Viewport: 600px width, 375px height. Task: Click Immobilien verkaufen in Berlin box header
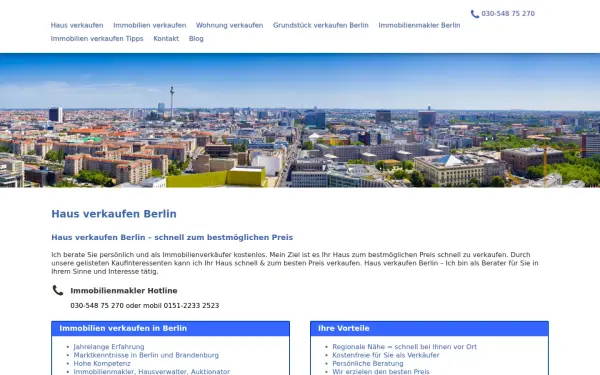click(x=171, y=329)
